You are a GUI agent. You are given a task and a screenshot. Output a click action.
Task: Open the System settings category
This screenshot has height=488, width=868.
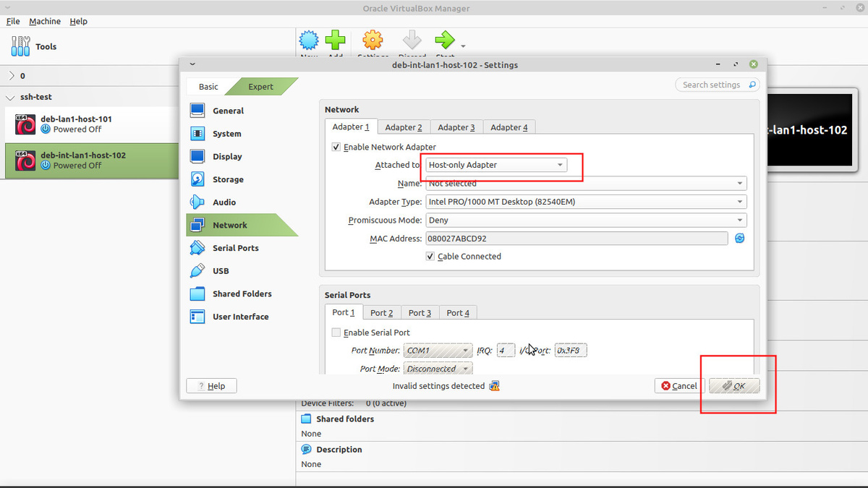[242, 134]
